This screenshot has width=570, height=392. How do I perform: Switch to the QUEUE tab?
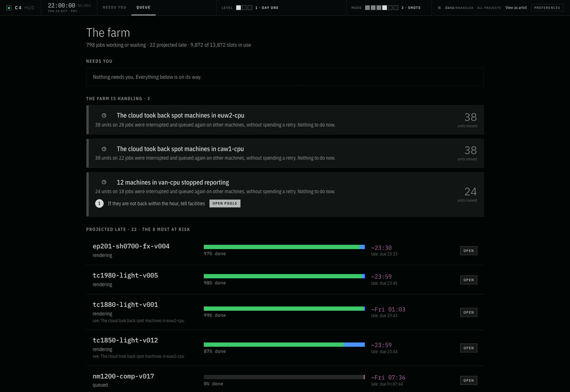(143, 8)
